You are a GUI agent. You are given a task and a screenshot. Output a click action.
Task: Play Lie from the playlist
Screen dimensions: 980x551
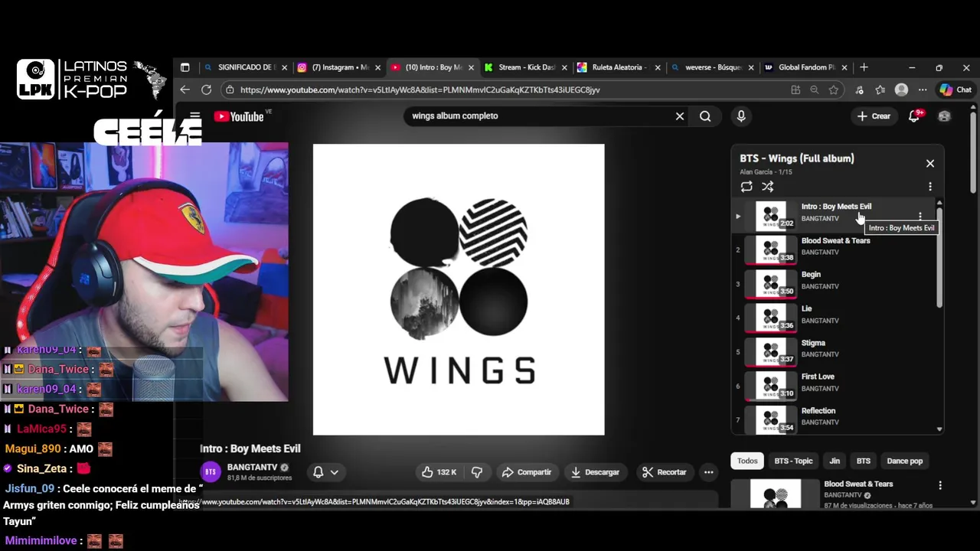[835, 318]
